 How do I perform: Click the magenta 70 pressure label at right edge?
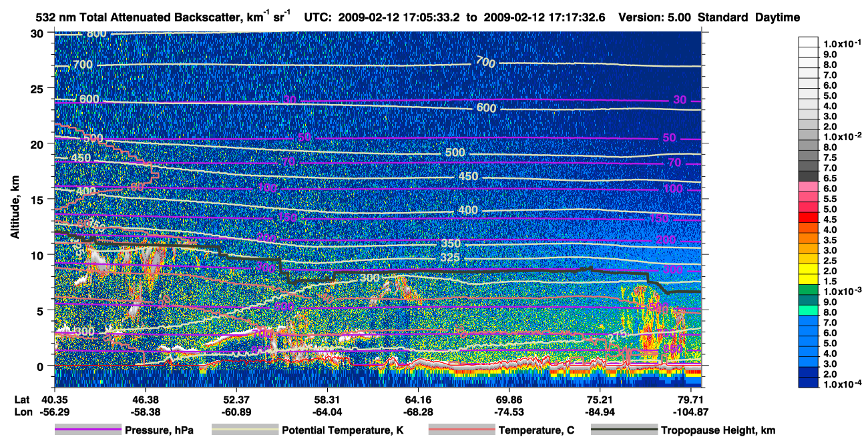coord(674,162)
